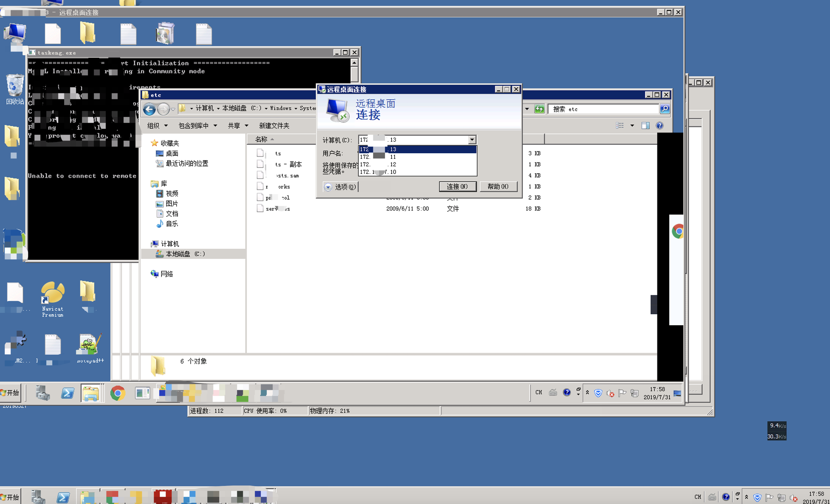Open Windows Explorer on remote taskbar

[91, 393]
